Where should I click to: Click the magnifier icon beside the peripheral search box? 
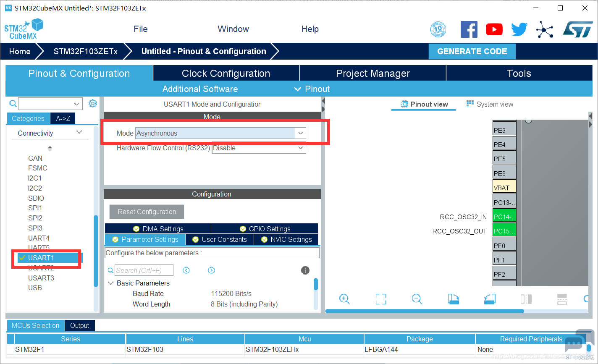click(13, 104)
